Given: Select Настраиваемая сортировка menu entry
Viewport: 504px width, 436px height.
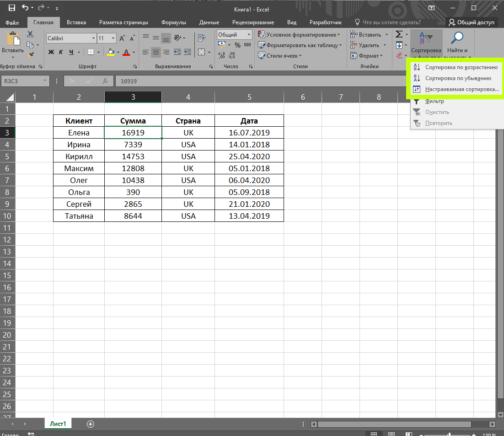Looking at the screenshot, I should pos(462,89).
